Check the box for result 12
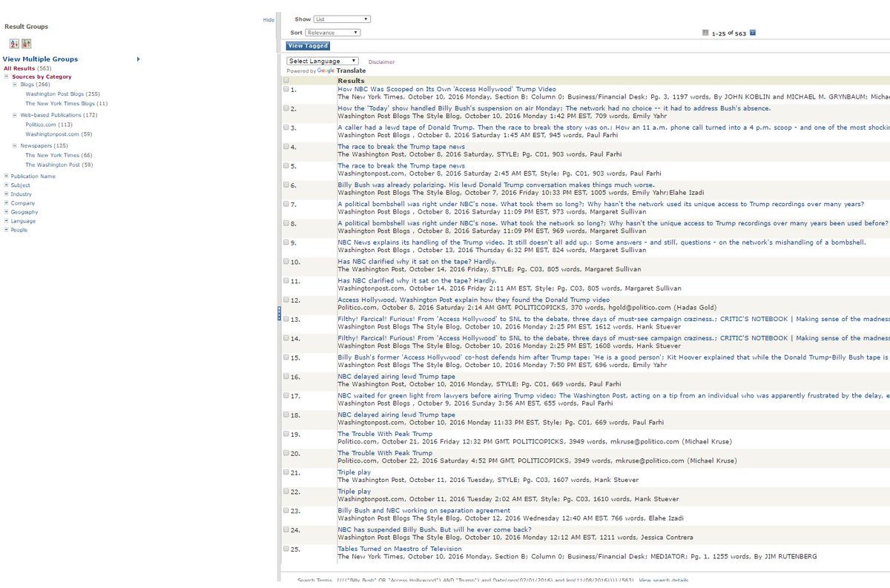The image size is (890, 588). (286, 300)
